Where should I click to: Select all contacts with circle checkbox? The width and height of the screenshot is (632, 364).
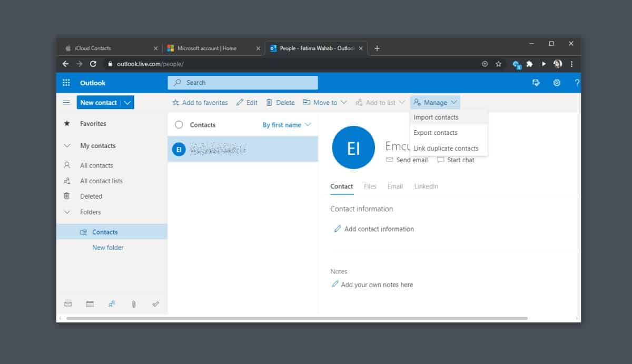click(179, 125)
